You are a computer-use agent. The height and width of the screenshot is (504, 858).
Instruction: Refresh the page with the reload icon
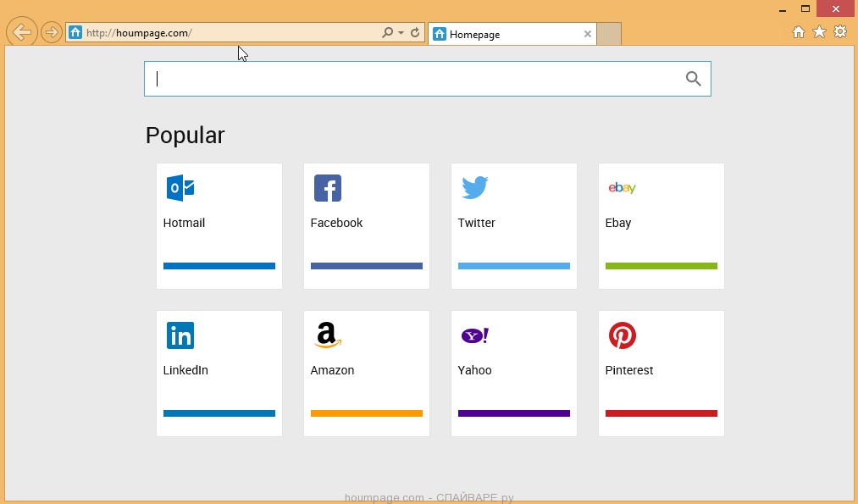point(415,32)
